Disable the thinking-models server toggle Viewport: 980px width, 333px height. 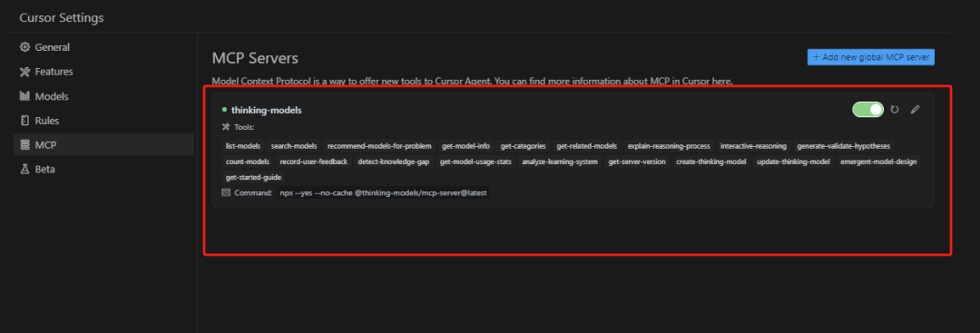pyautogui.click(x=868, y=109)
